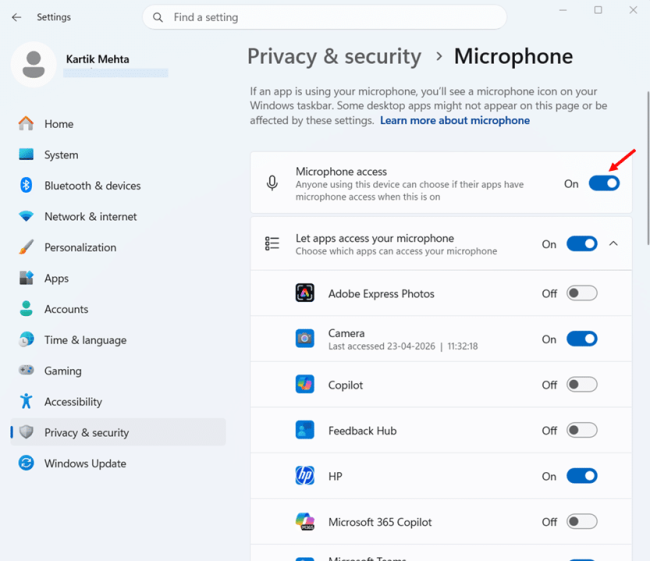
Task: Click the breadcrumb chevron separator
Action: (x=439, y=56)
